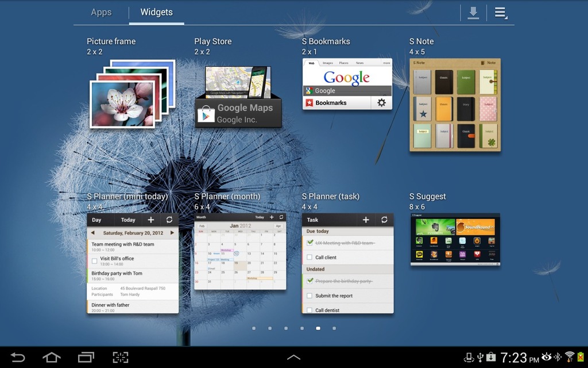The image size is (588, 368).
Task: Tap the battery icon in the status bar
Action: pos(581,356)
